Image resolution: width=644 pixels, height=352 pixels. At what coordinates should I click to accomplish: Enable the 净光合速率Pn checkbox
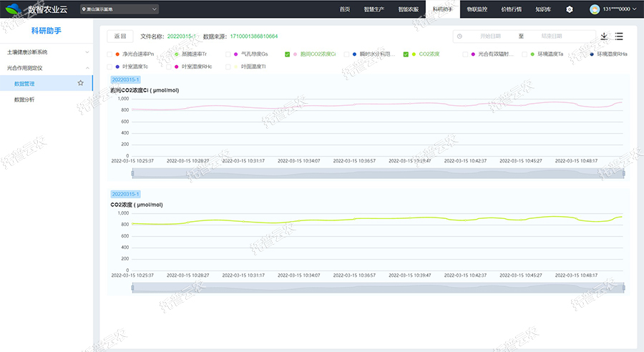pos(109,54)
